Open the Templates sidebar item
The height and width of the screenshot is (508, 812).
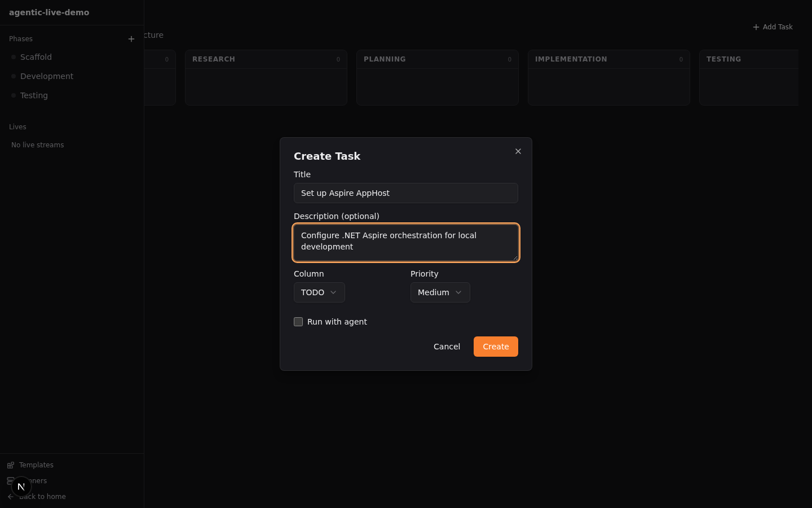point(36,465)
